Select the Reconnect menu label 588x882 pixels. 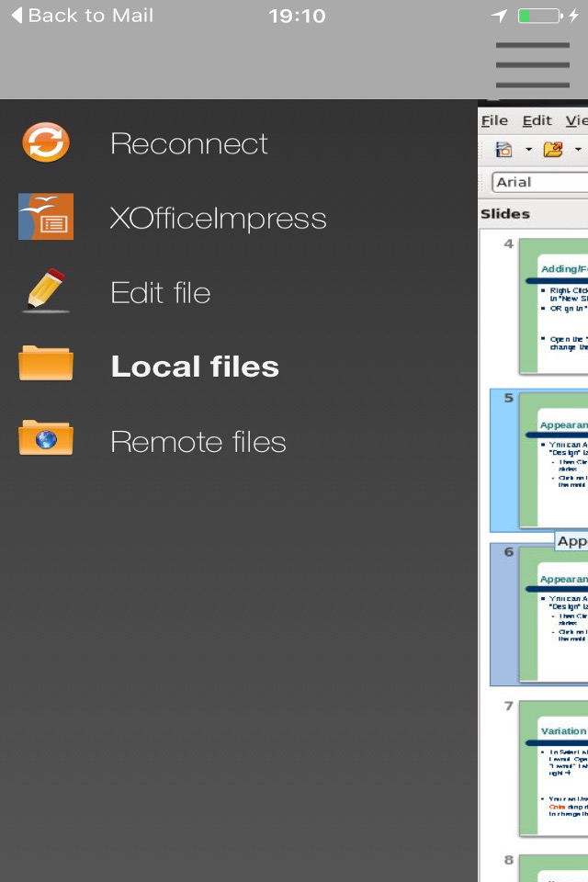(189, 144)
